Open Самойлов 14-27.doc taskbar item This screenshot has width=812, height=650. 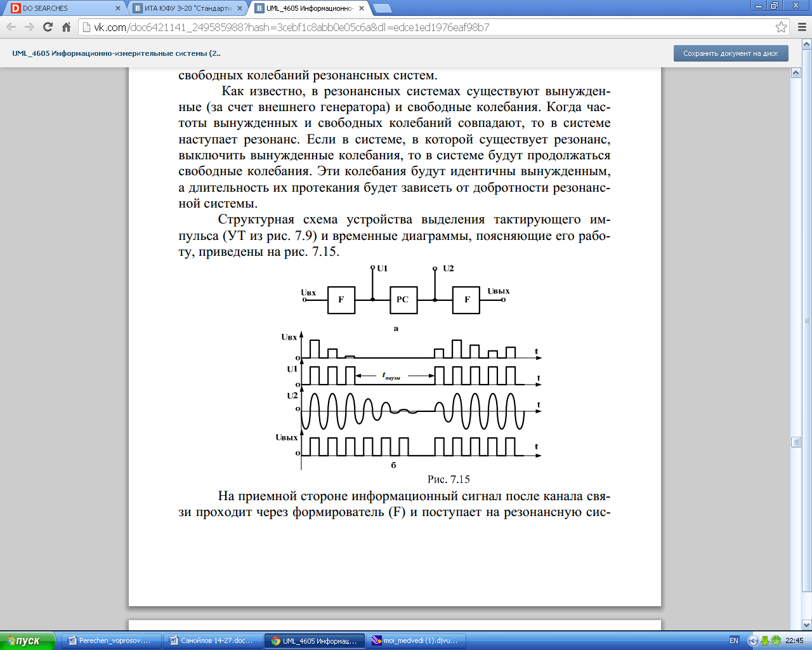pos(213,641)
